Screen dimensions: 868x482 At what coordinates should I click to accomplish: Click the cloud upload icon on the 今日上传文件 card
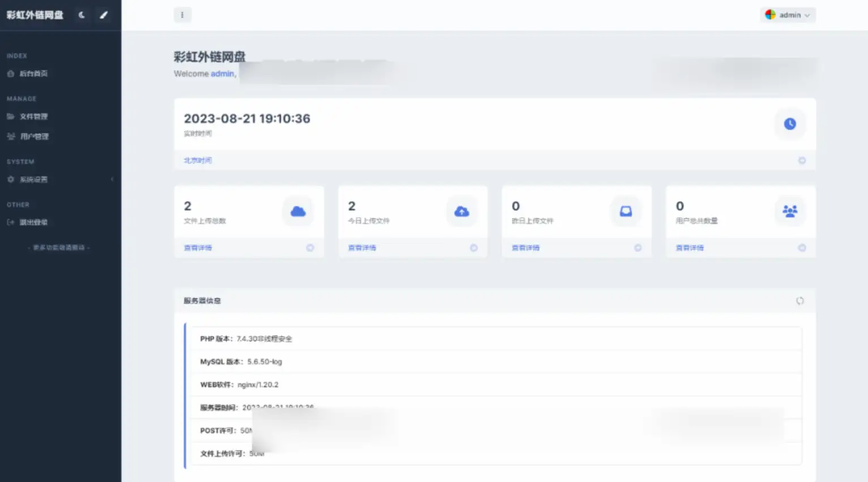(461, 211)
